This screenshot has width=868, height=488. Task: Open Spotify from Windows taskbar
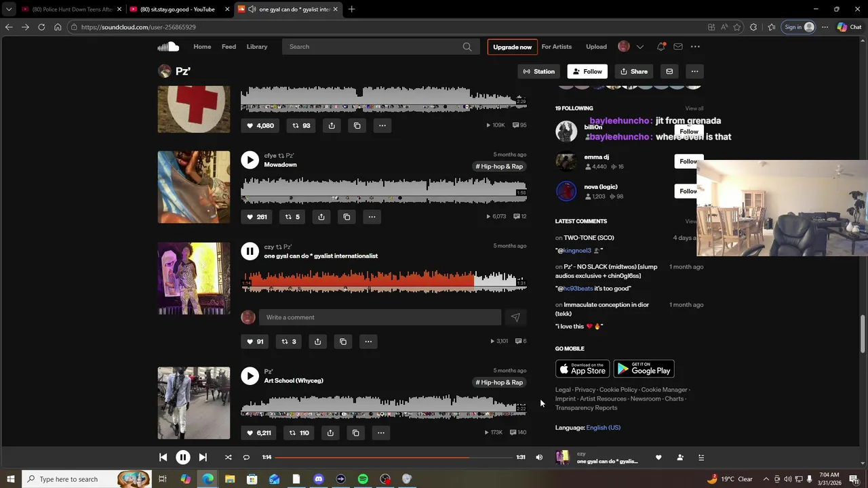click(363, 479)
